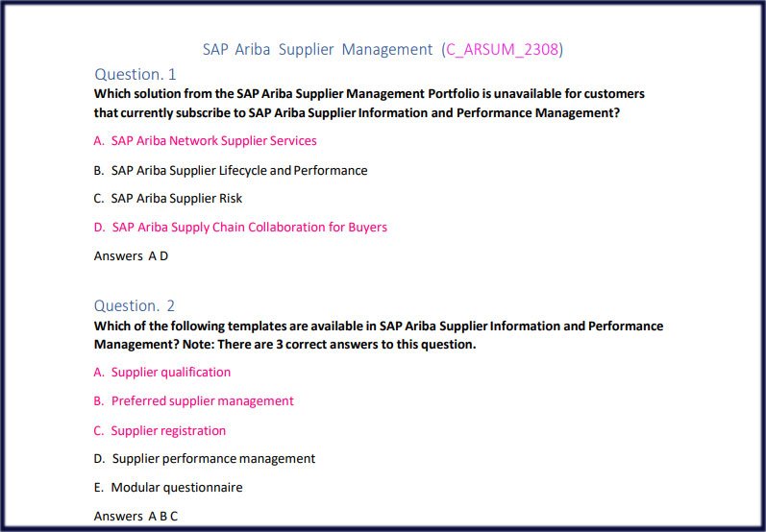The image size is (766, 532).
Task: Click the exam code C_ARSUM_2308
Action: coord(503,49)
